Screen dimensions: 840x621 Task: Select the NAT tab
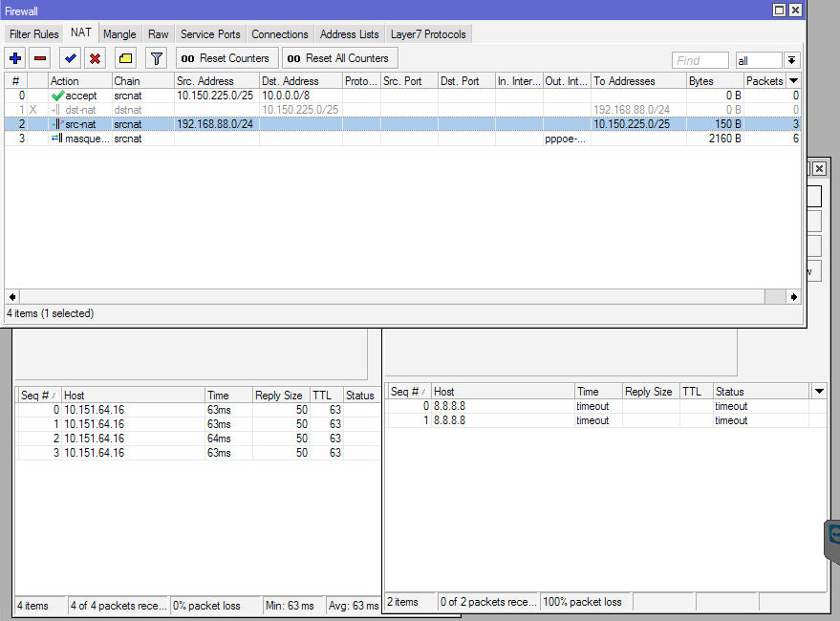click(81, 32)
